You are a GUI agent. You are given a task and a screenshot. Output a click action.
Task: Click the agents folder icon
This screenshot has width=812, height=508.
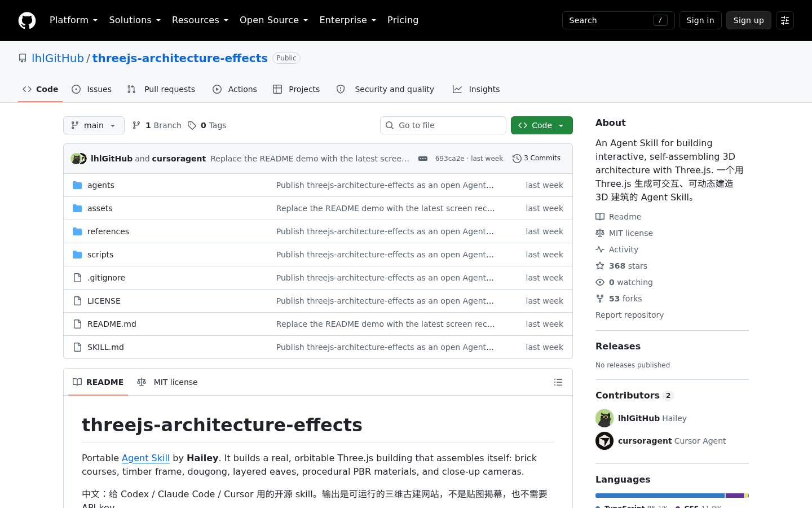pos(77,185)
